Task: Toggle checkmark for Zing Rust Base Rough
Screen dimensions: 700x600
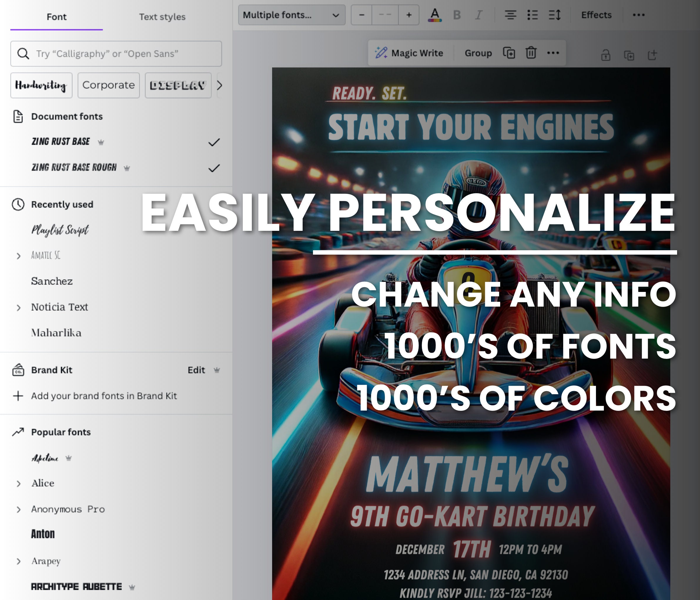Action: click(214, 168)
